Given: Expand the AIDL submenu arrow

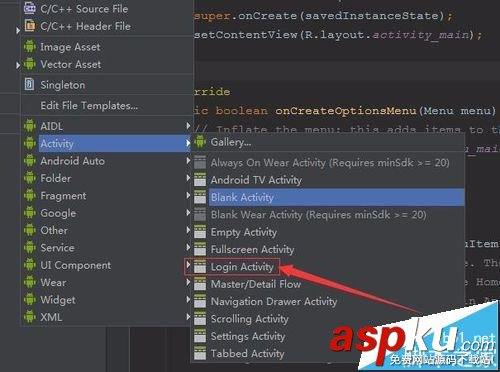Looking at the screenshot, I should (188, 126).
